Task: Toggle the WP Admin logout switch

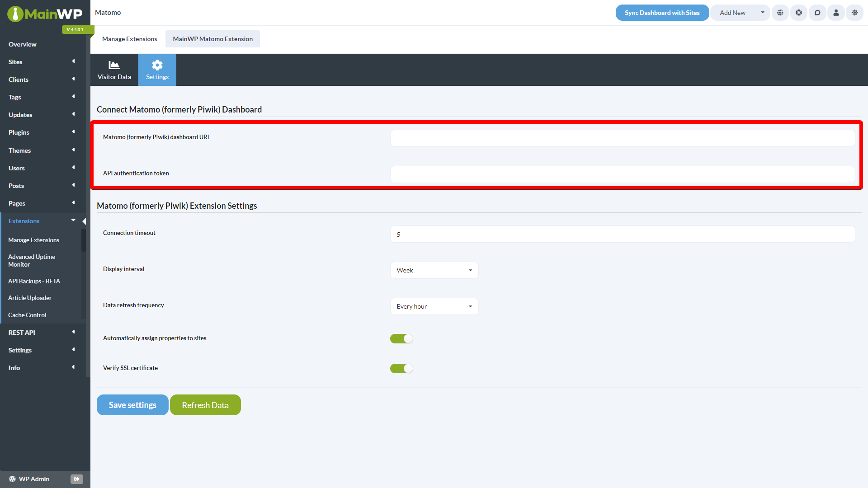Action: 76,479
